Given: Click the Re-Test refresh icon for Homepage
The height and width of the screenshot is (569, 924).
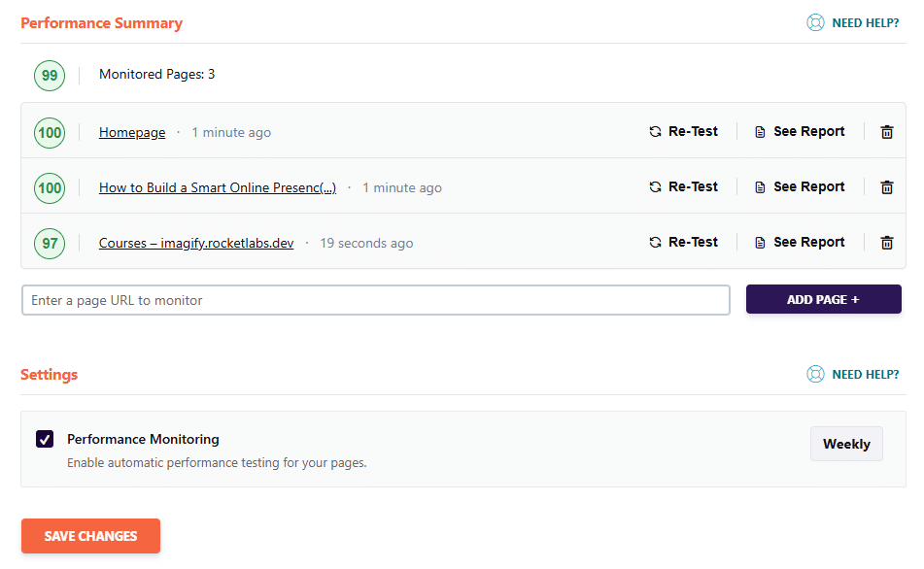Looking at the screenshot, I should point(656,132).
